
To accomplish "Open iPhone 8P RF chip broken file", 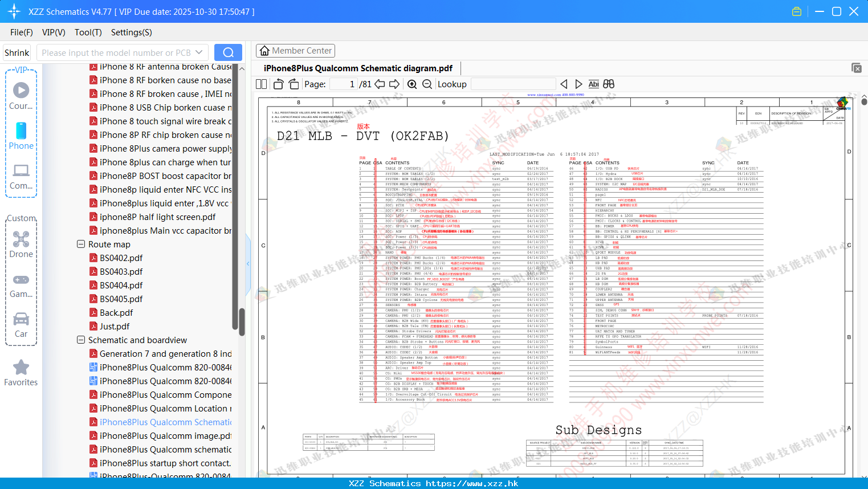I will 161,135.
